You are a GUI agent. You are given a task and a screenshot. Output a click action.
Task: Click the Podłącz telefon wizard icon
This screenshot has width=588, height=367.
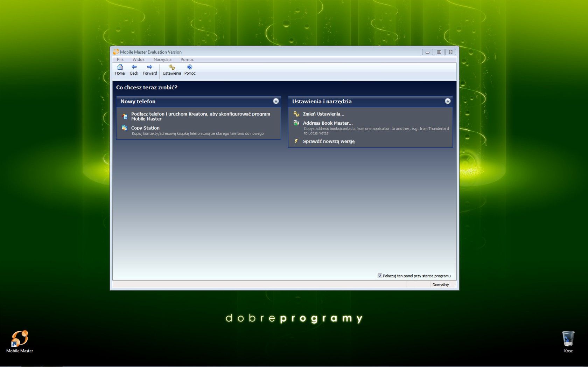[x=124, y=116]
